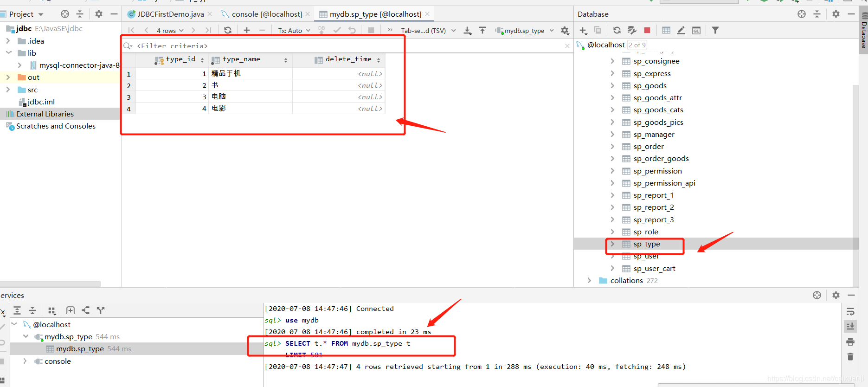Export data with the download icon
Screen dimensions: 868x387
pos(468,30)
